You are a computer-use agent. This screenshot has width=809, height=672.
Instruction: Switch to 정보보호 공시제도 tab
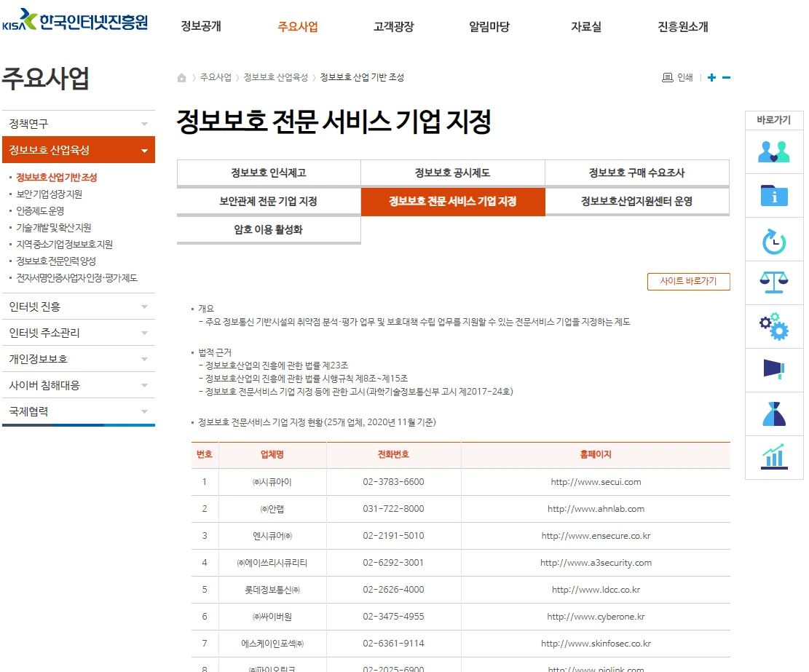pyautogui.click(x=452, y=173)
